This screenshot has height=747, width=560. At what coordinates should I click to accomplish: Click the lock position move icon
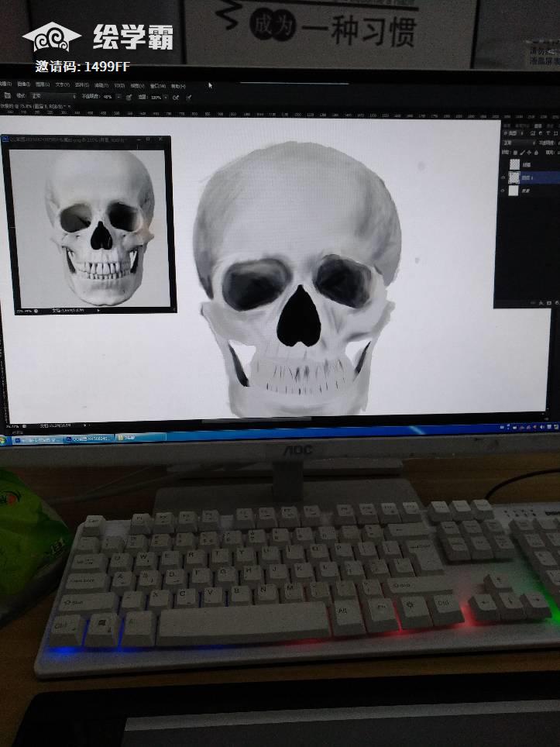coord(530,153)
